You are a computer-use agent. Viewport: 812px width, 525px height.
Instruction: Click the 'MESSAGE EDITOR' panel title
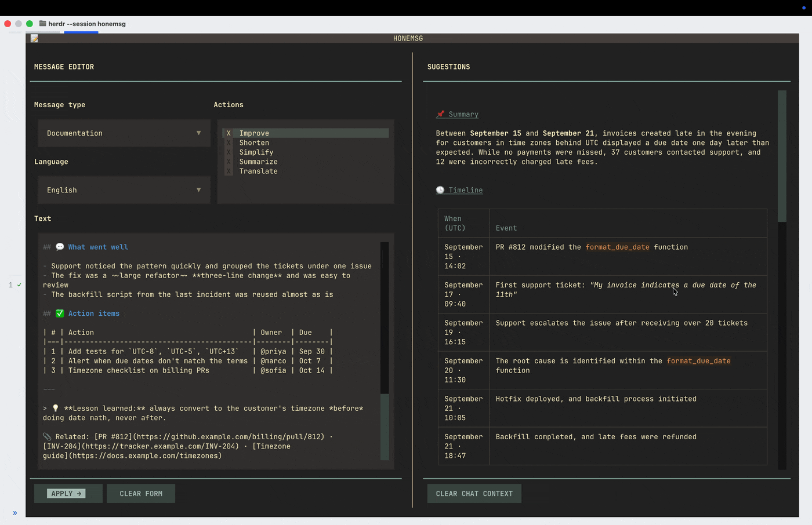64,67
